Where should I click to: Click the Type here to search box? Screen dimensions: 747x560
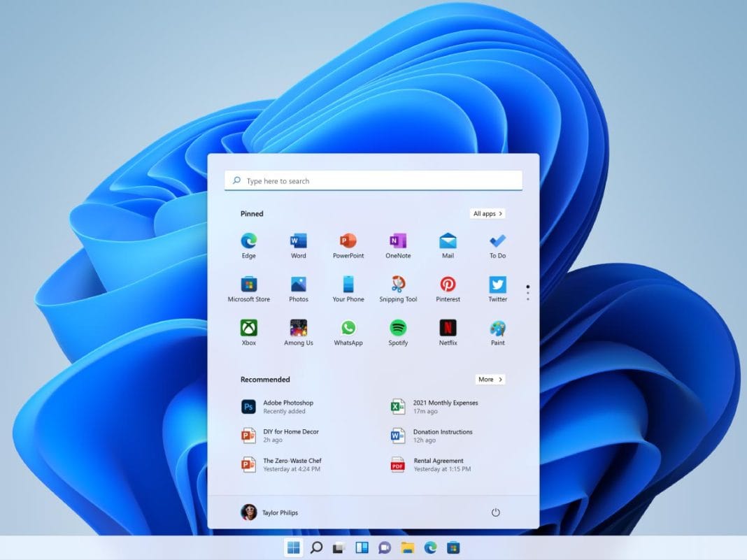(373, 181)
